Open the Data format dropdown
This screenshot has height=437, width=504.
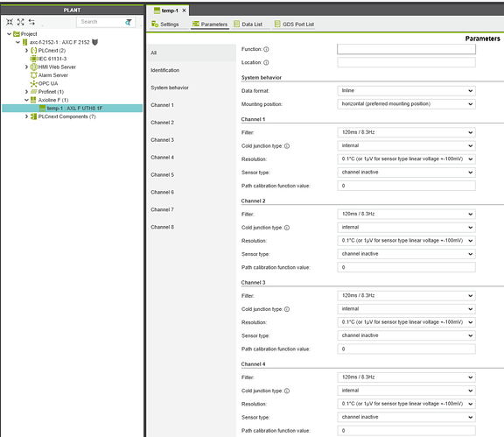(406, 91)
